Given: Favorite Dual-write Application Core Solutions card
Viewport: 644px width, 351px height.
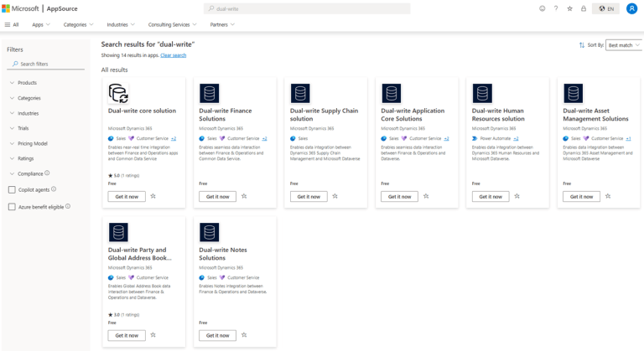Looking at the screenshot, I should pyautogui.click(x=426, y=196).
